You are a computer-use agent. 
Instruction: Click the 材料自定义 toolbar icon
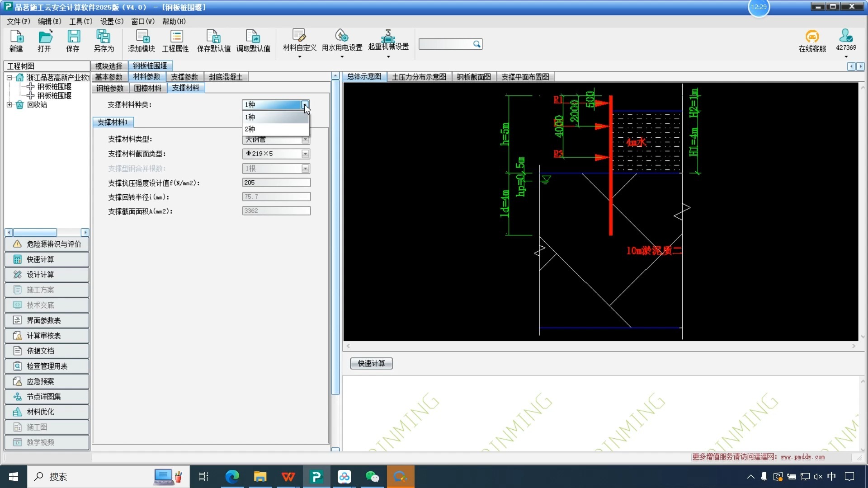pos(299,40)
